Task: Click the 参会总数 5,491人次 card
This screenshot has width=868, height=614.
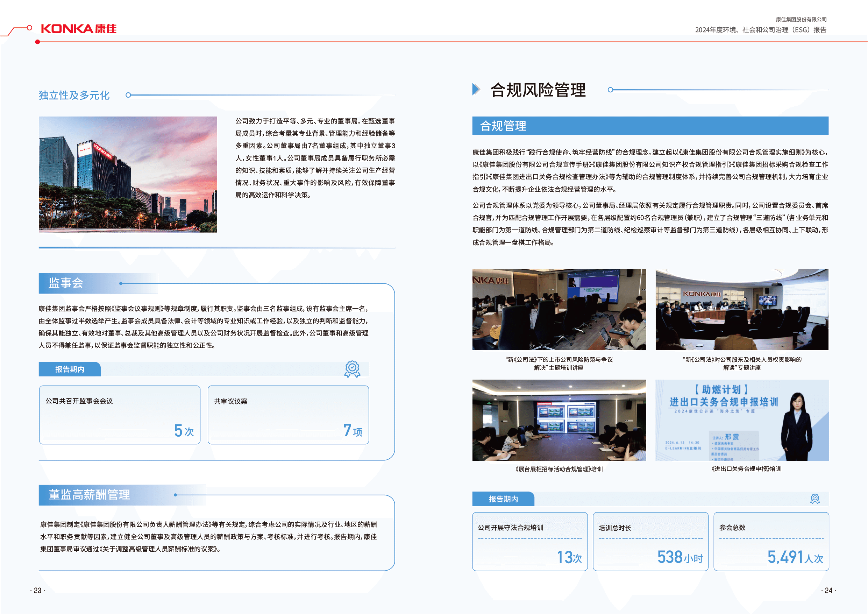Action: coord(771,541)
